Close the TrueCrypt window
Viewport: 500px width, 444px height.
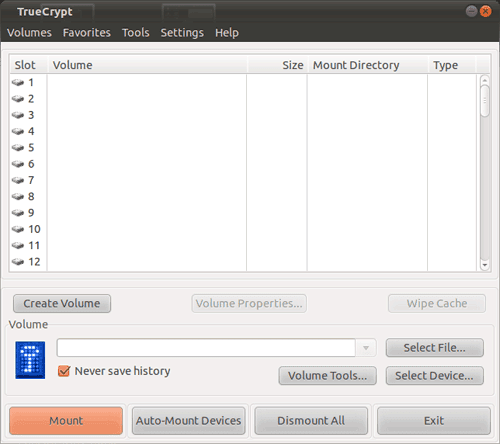tap(485, 12)
